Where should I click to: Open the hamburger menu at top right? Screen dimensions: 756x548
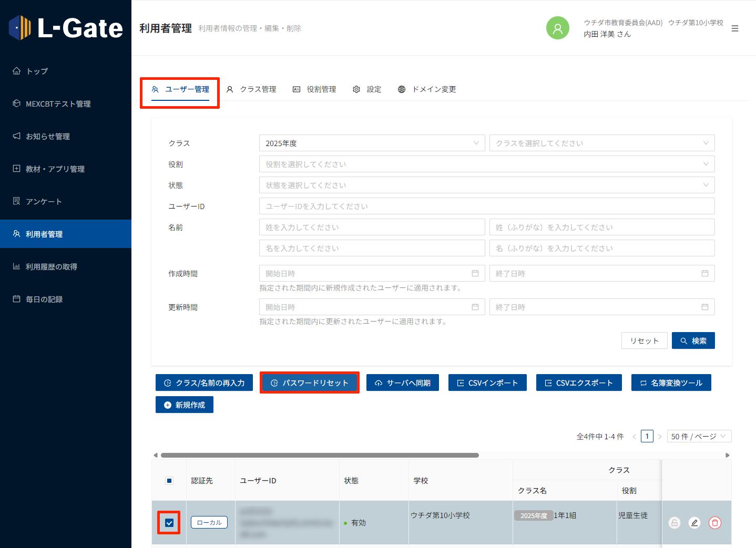click(734, 28)
